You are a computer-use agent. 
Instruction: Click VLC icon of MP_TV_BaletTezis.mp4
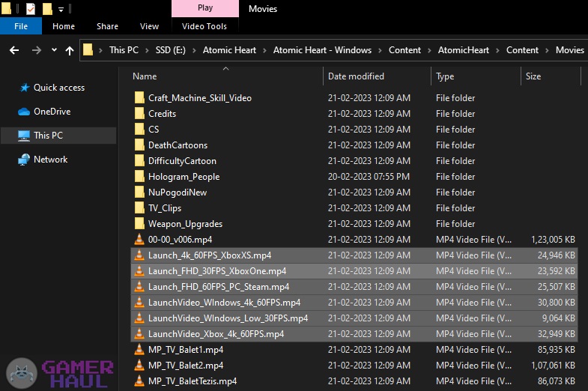139,381
